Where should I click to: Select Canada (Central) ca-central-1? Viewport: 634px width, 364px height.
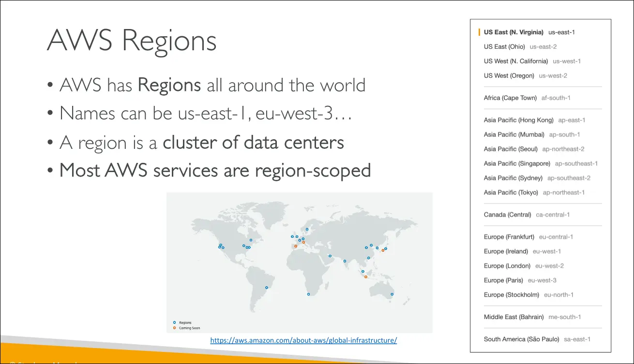click(526, 215)
